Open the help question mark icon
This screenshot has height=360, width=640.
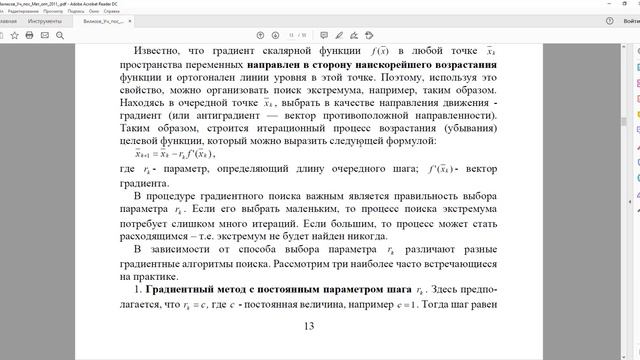[x=610, y=21]
